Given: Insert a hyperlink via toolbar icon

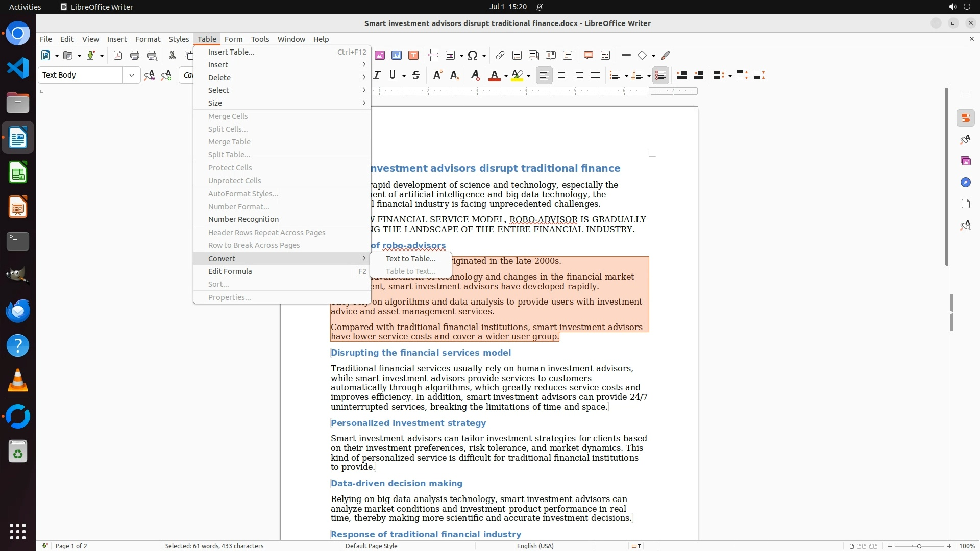Looking at the screenshot, I should 500,55.
